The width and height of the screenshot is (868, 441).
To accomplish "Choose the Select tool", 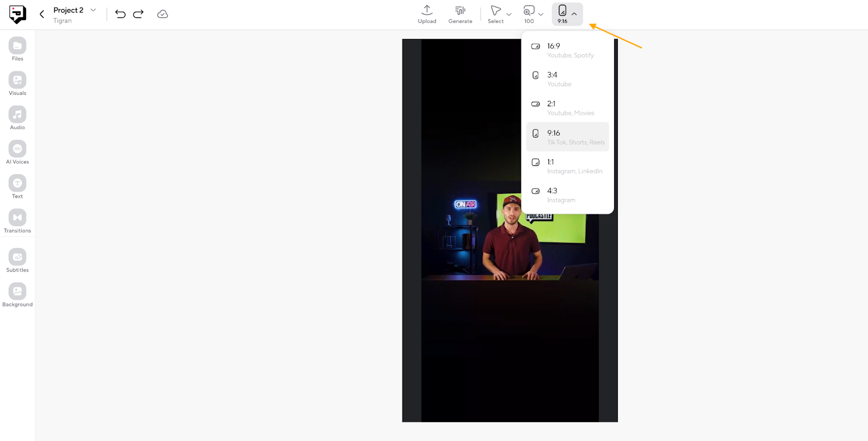I will [x=495, y=14].
